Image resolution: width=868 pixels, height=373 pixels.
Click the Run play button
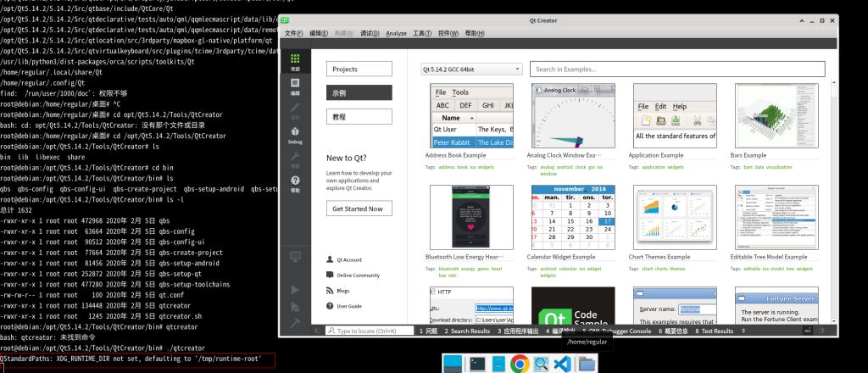point(295,290)
